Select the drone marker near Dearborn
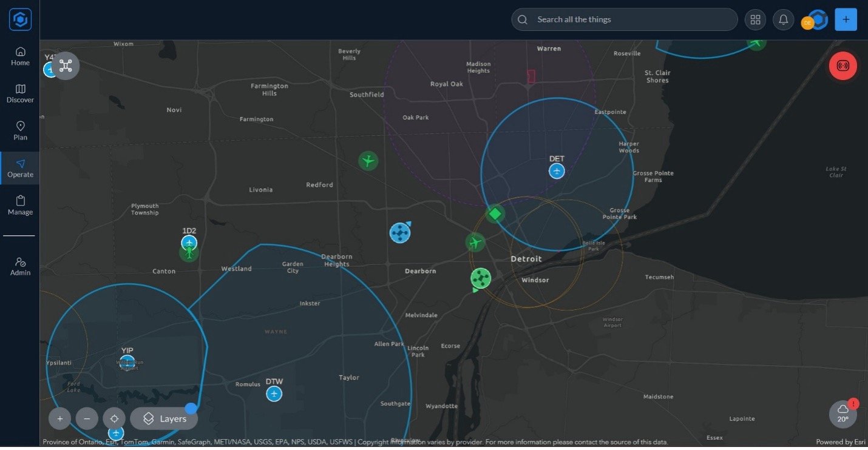This screenshot has width=868, height=450. point(400,232)
